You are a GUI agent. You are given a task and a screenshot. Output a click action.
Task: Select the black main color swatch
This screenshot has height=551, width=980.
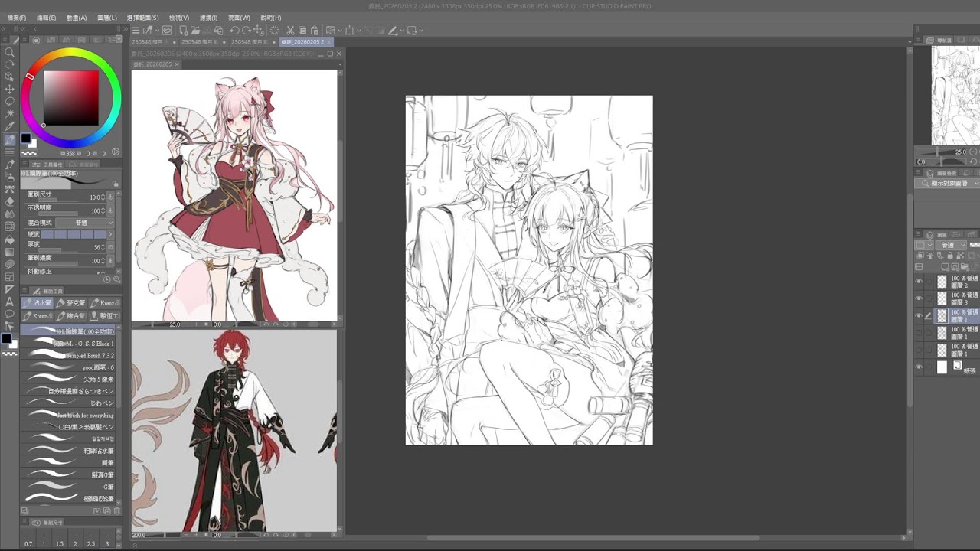(26, 139)
